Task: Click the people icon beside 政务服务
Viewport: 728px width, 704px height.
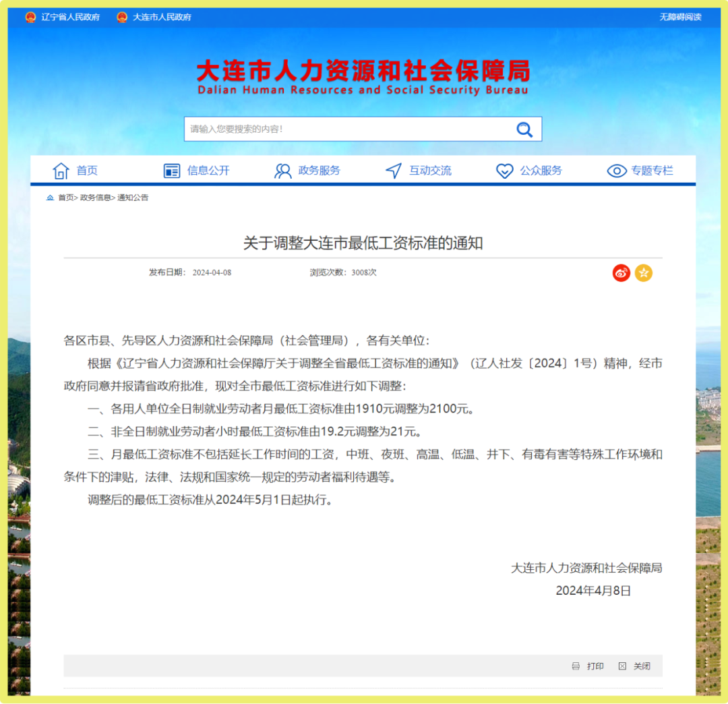Action: (x=282, y=171)
